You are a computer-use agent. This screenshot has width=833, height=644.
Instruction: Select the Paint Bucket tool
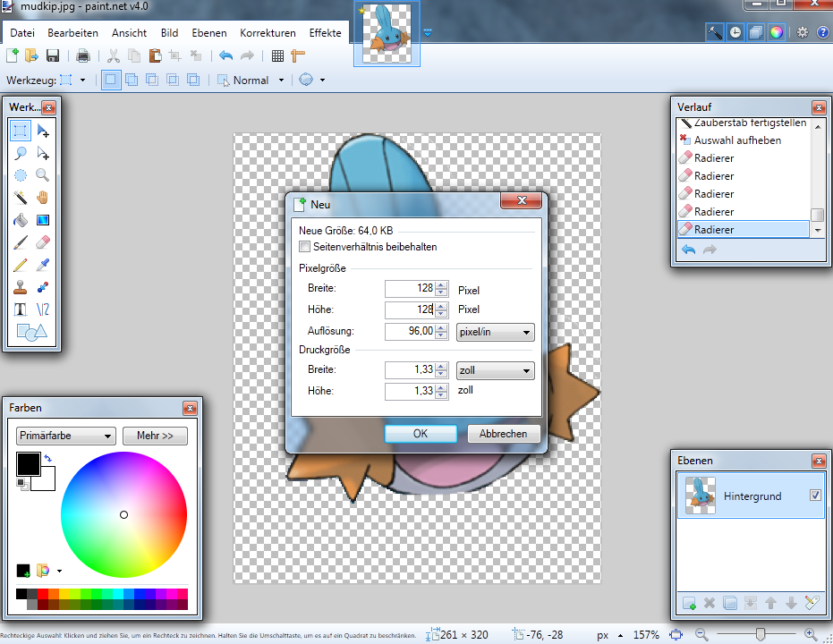coord(21,220)
